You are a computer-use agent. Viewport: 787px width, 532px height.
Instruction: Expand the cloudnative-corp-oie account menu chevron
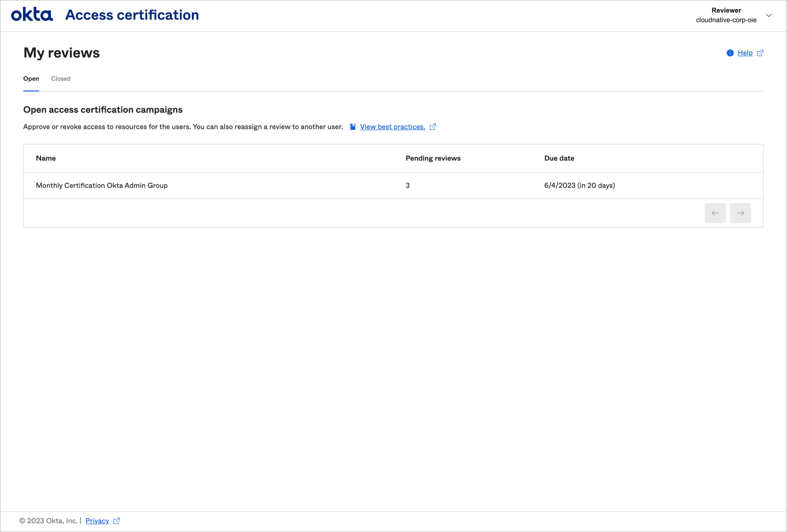[769, 16]
